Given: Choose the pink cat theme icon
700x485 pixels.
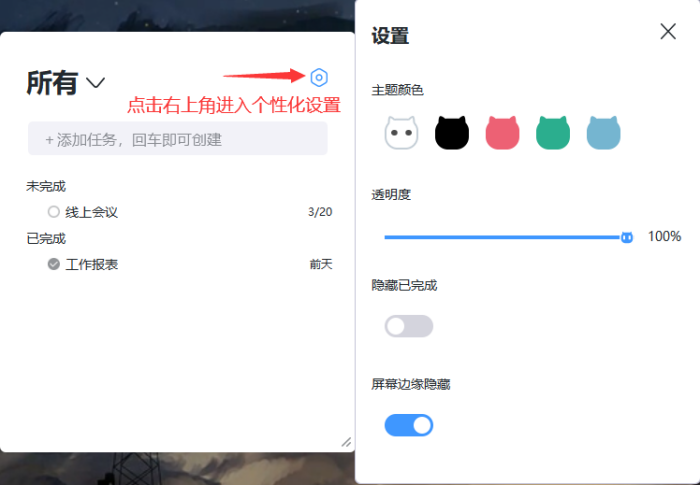Looking at the screenshot, I should click(x=503, y=132).
